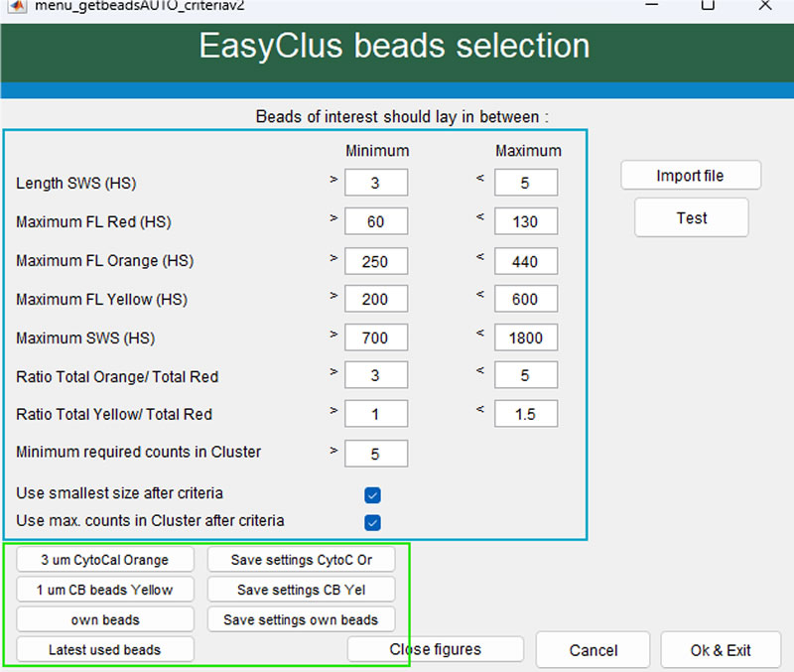Image resolution: width=794 pixels, height=672 pixels.
Task: Cancel the beads selection dialog
Action: 593,650
